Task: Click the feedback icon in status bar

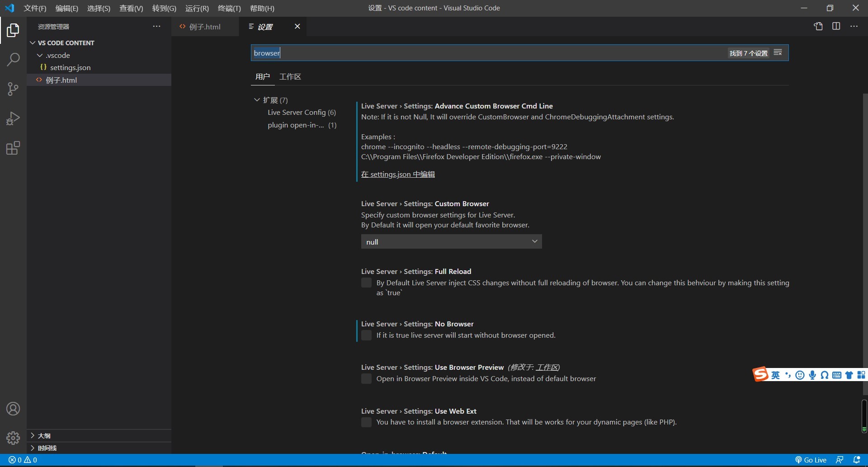Action: click(x=840, y=460)
